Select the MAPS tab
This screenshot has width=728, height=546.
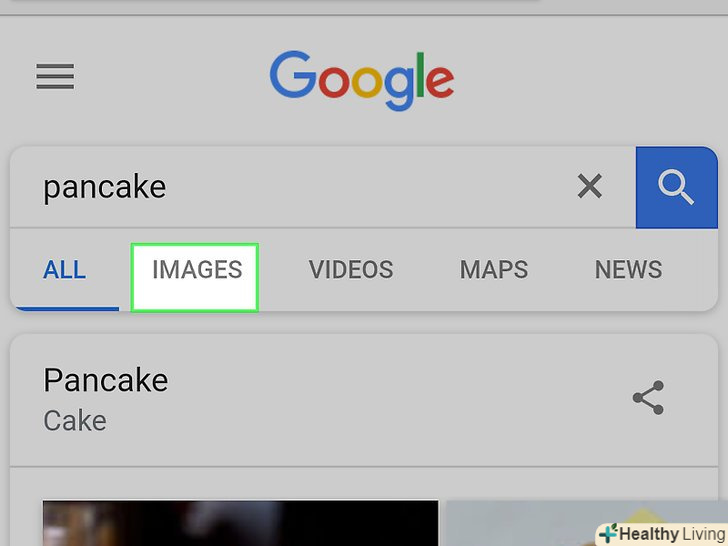[x=494, y=270]
